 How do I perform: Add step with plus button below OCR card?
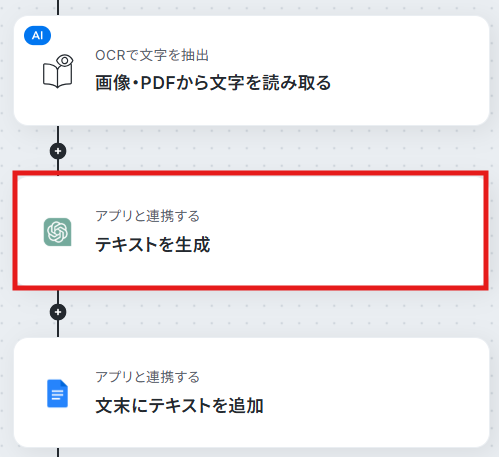(x=58, y=151)
